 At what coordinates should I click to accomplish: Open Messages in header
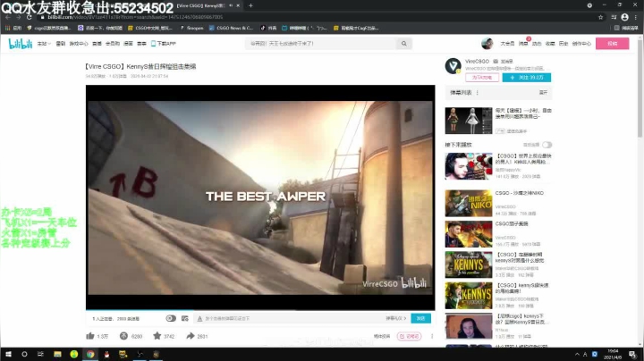[x=523, y=44]
